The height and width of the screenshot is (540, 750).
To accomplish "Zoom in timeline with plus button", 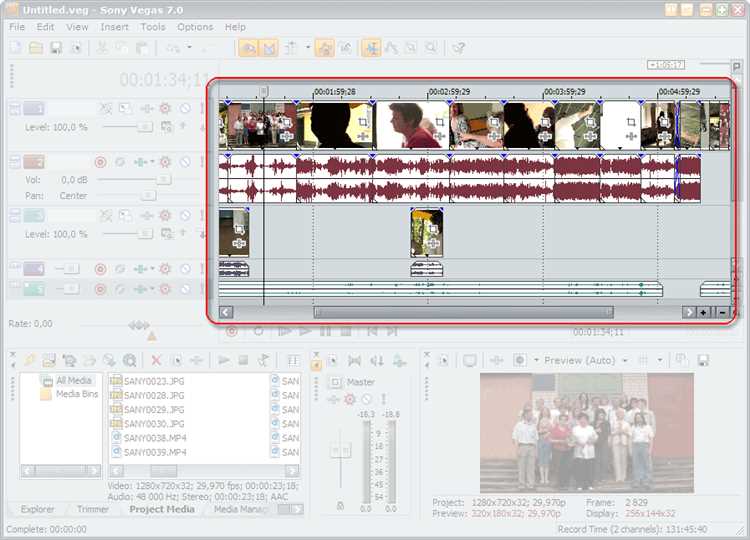I will [x=704, y=312].
